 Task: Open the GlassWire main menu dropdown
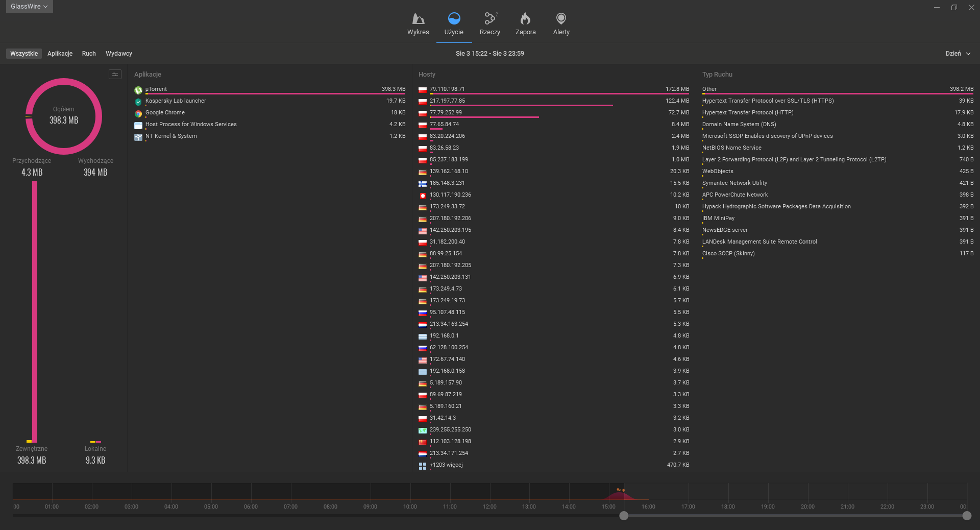(x=29, y=7)
